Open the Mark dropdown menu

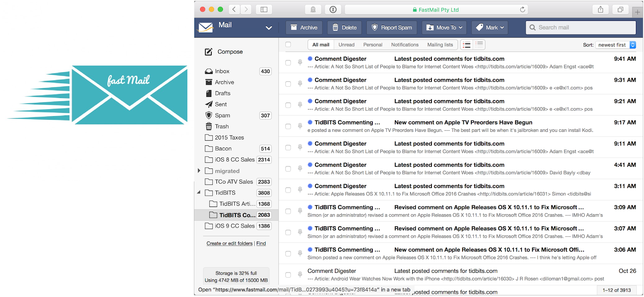click(x=489, y=28)
